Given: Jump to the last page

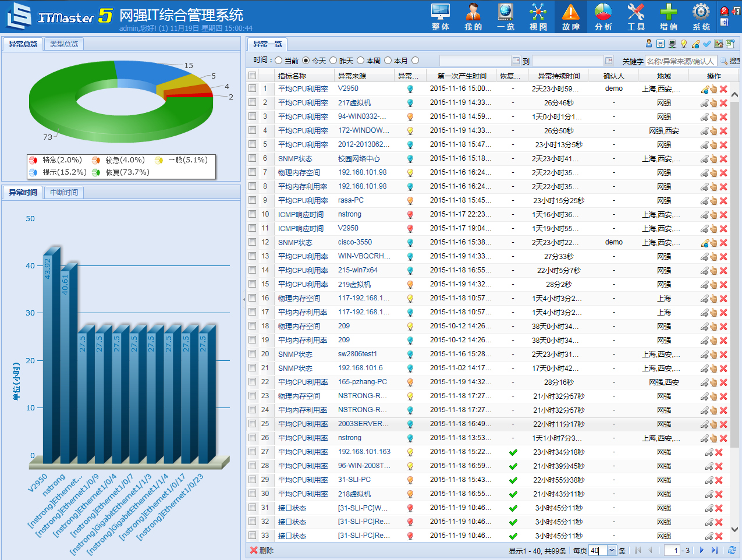Looking at the screenshot, I should coord(715,550).
